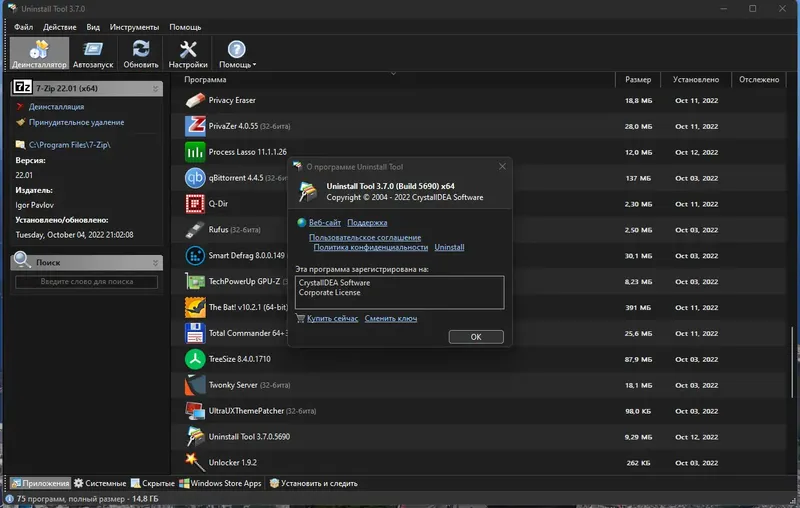The image size is (800, 508).
Task: Select the PrivaZer 4.0.55 icon
Action: coord(195,126)
